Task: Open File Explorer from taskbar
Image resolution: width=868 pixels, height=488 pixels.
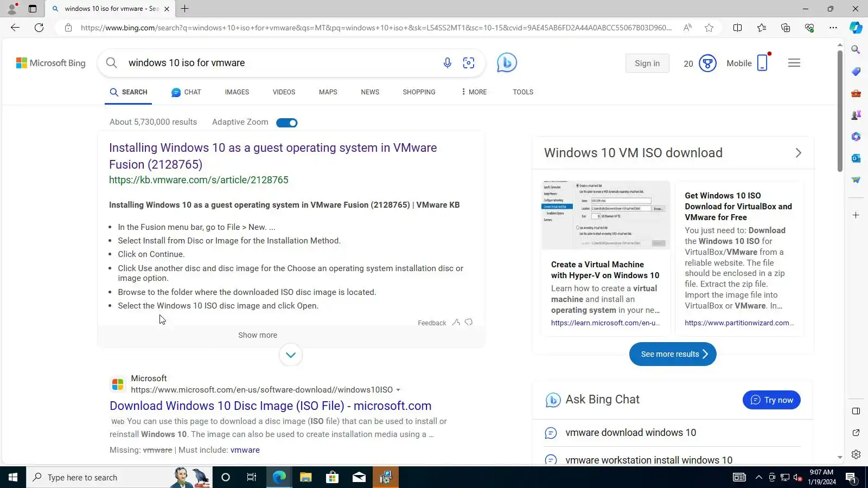Action: 305,477
